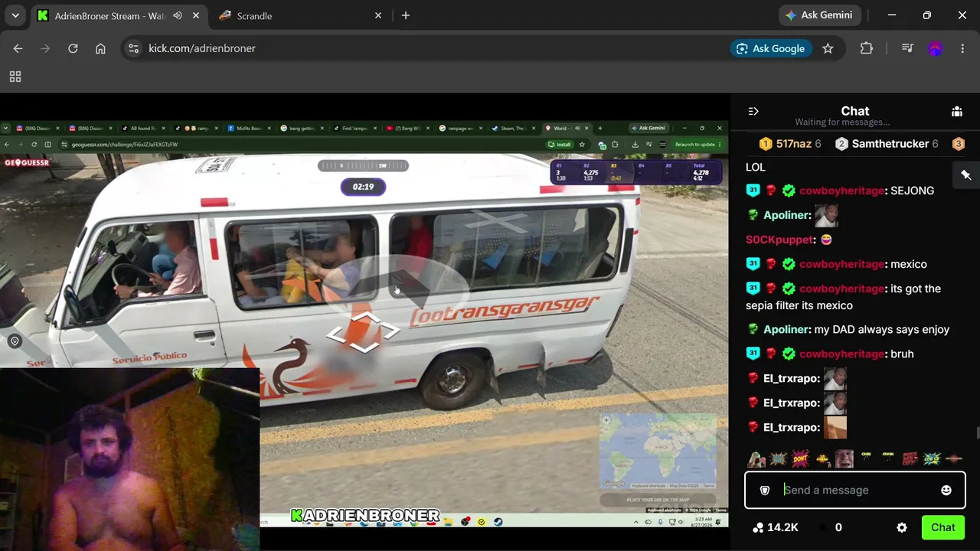The height and width of the screenshot is (551, 980).
Task: View site information for kick.com
Action: coord(133,48)
